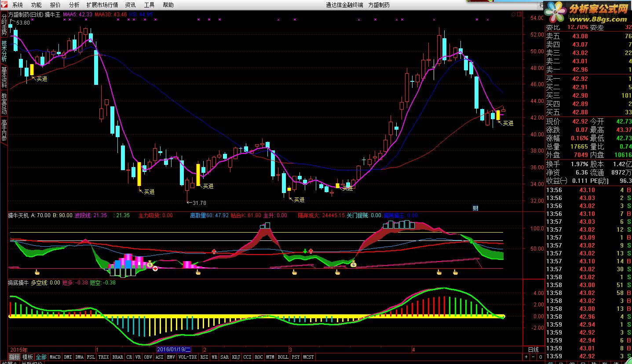The image size is (632, 364).
Task: Switch indicator to CCI
Action: coord(248,357)
